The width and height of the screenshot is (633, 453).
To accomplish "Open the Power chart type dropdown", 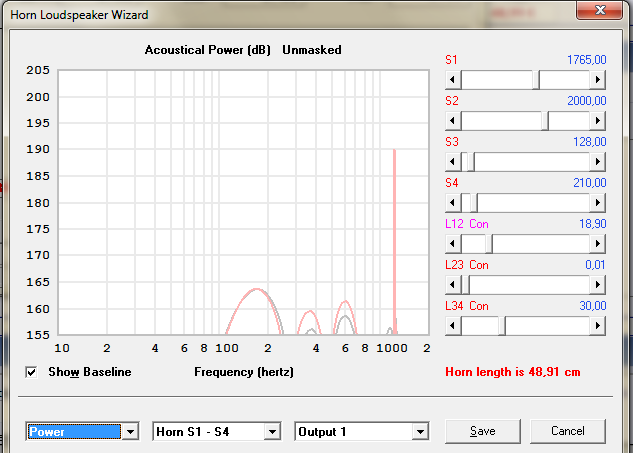I will pos(130,432).
